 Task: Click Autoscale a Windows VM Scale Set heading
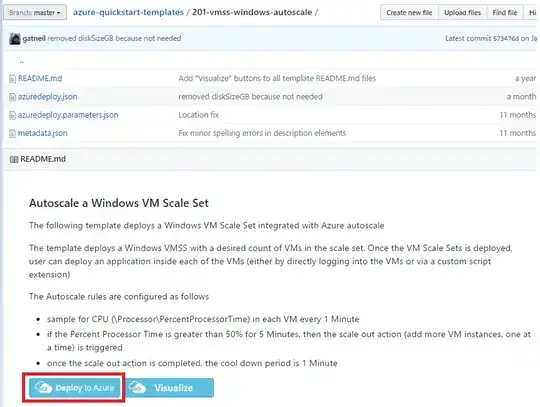tap(118, 203)
